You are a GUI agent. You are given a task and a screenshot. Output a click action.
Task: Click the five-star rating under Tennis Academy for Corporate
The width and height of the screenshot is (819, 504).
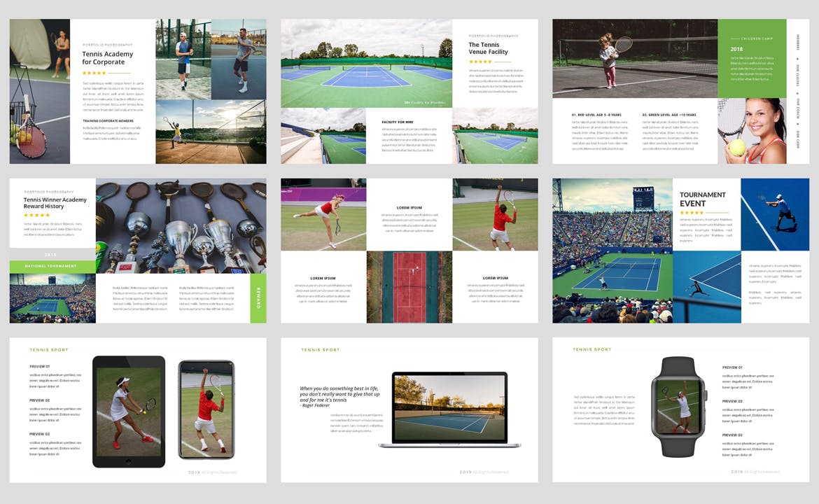click(94, 73)
